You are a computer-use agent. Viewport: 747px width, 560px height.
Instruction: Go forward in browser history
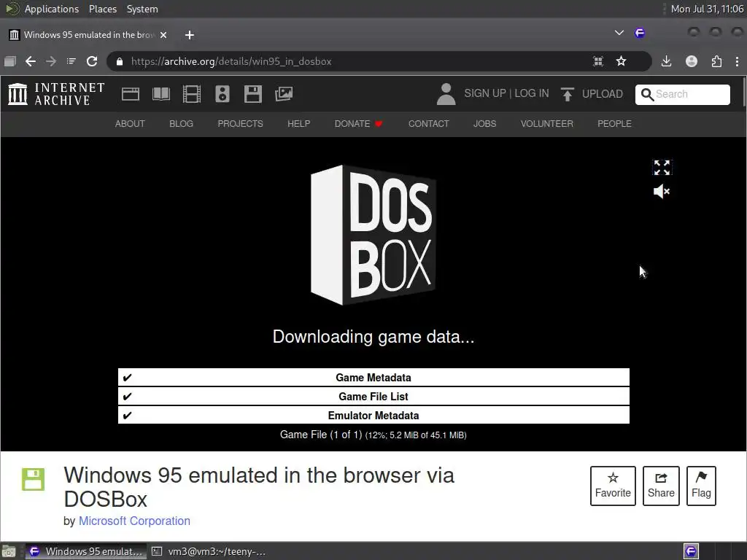tap(51, 61)
